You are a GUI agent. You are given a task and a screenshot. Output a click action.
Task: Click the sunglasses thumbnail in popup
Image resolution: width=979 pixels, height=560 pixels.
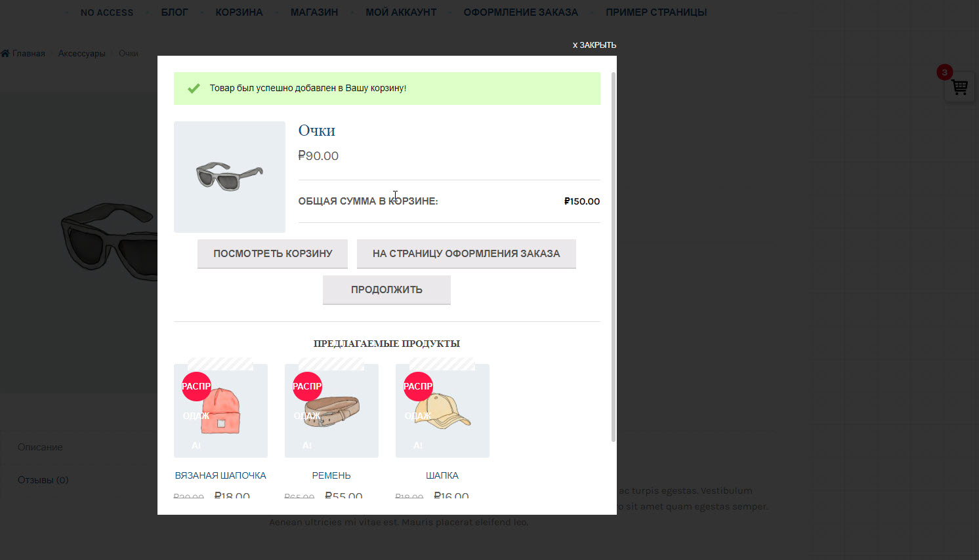click(230, 177)
